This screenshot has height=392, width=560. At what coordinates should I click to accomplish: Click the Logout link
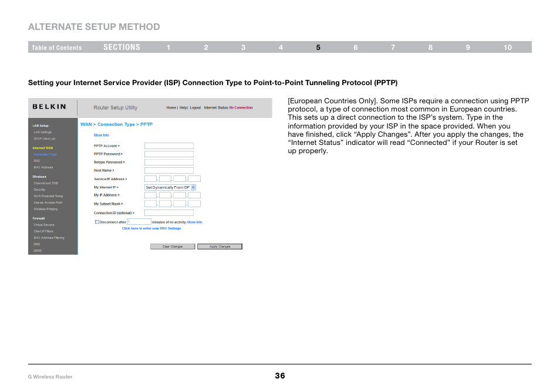(x=195, y=107)
